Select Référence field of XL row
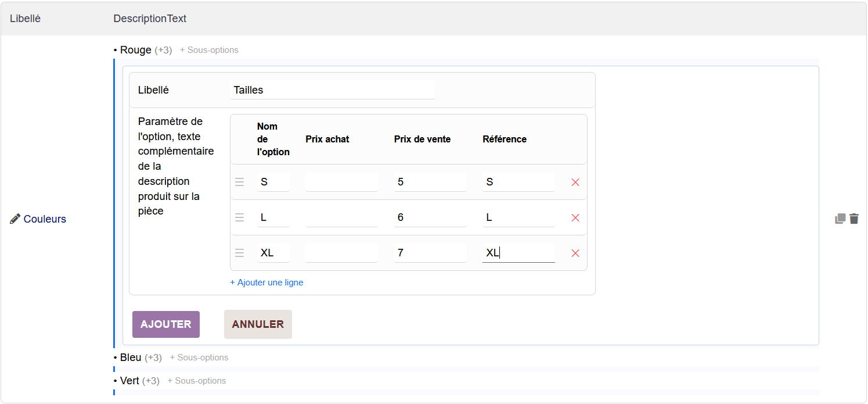This screenshot has width=868, height=404. point(518,253)
